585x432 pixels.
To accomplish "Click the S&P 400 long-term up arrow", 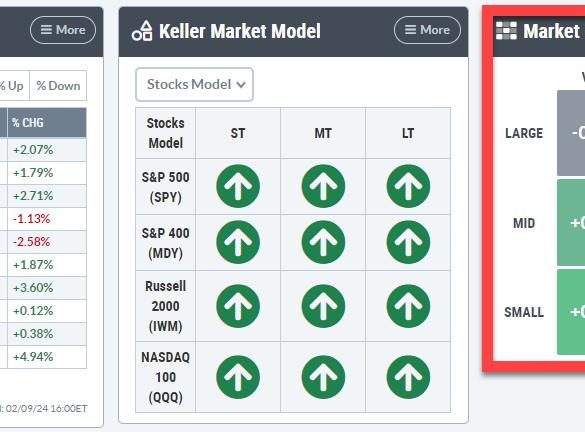I will pos(408,242).
